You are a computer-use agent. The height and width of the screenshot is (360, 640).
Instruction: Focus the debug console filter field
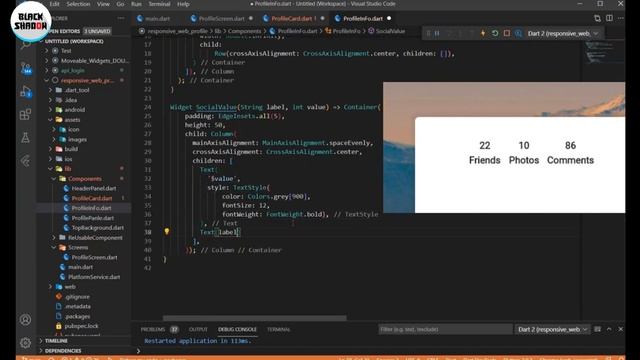click(445, 329)
